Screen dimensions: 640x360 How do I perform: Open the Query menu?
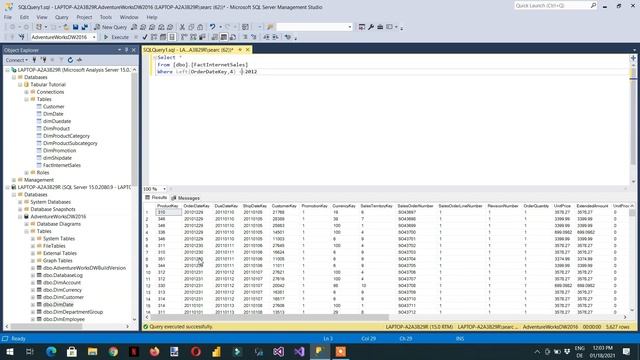coord(62,17)
